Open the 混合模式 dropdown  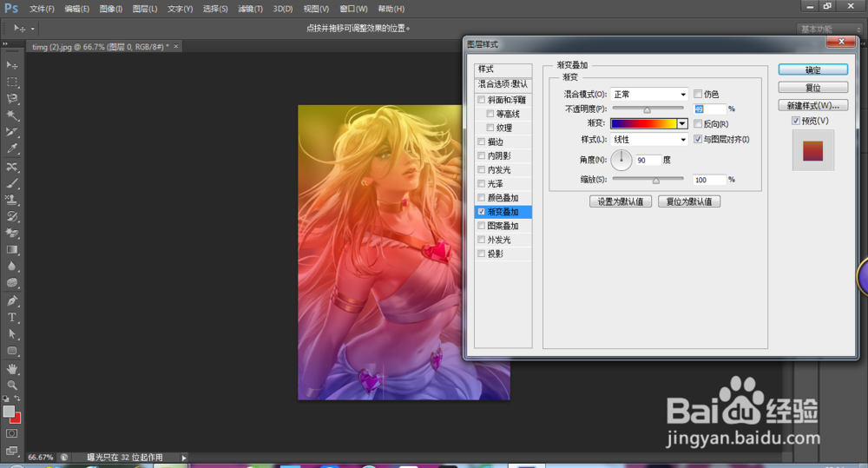click(x=649, y=94)
